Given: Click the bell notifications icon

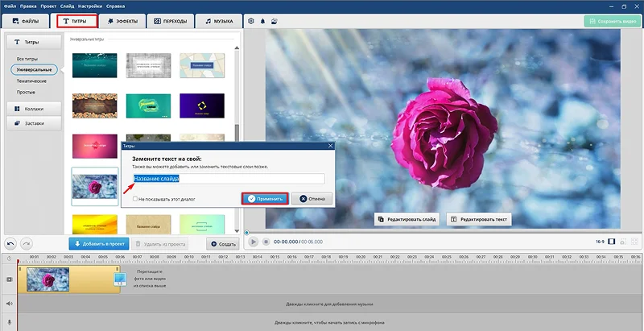Looking at the screenshot, I should click(263, 21).
